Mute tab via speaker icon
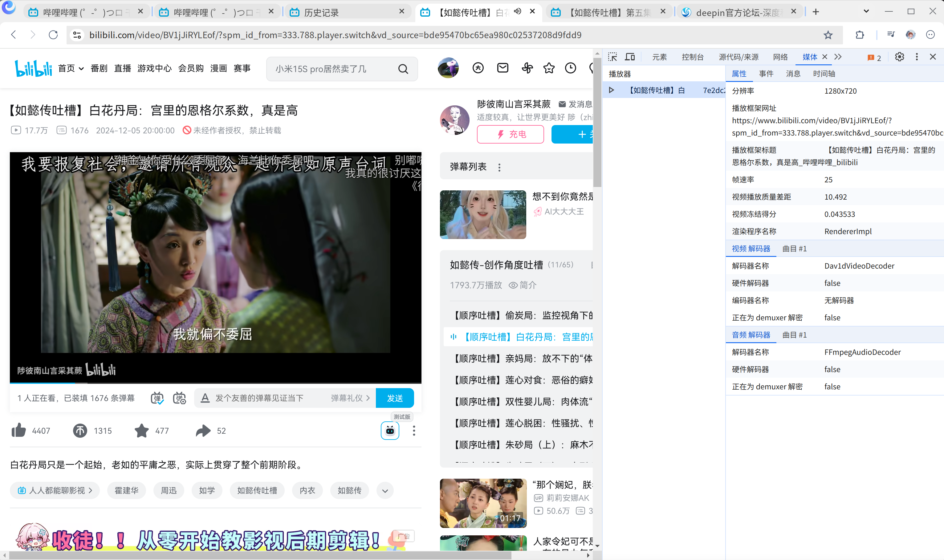The height and width of the screenshot is (560, 944). pos(518,11)
